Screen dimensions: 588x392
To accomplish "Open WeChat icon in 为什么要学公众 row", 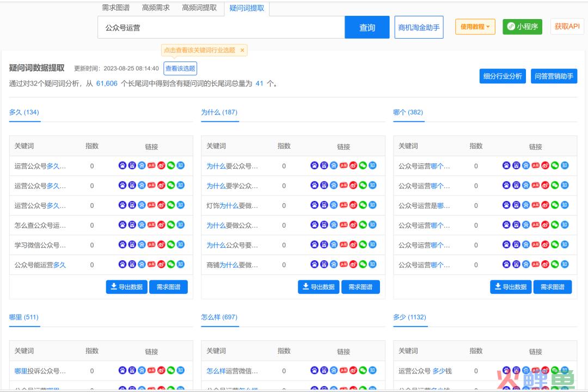I will 363,185.
